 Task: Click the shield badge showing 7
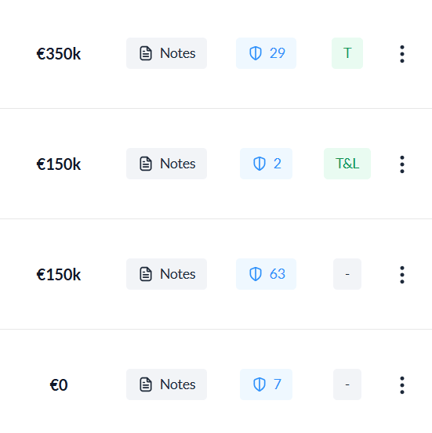(x=266, y=384)
